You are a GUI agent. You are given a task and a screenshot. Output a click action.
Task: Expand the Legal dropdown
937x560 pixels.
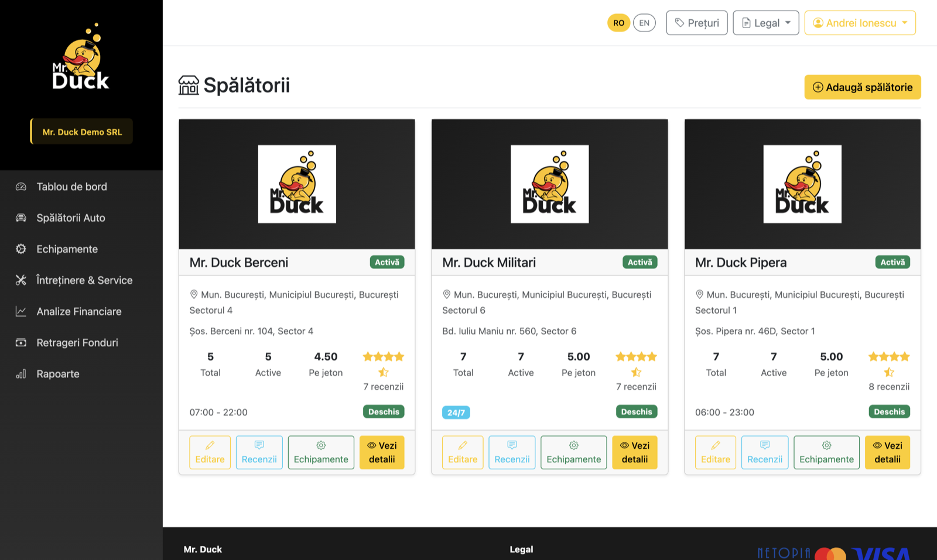pos(766,23)
